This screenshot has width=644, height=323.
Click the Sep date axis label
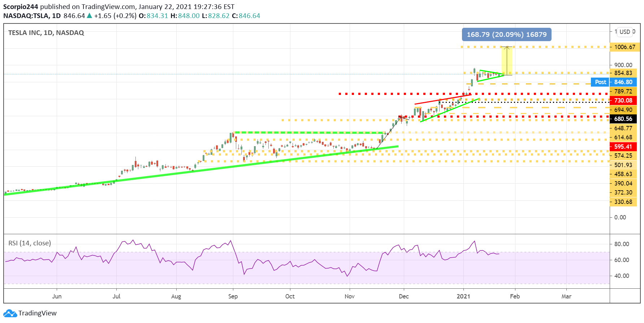tap(233, 296)
